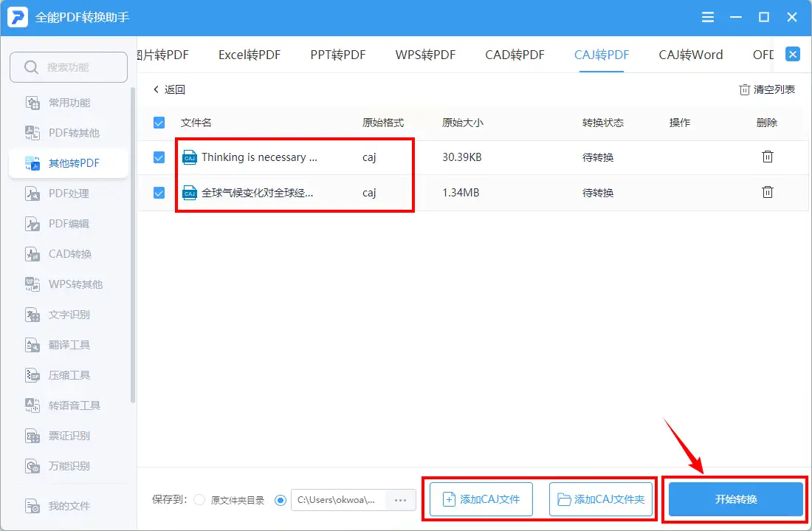Close the tab bar with blue X

click(792, 54)
